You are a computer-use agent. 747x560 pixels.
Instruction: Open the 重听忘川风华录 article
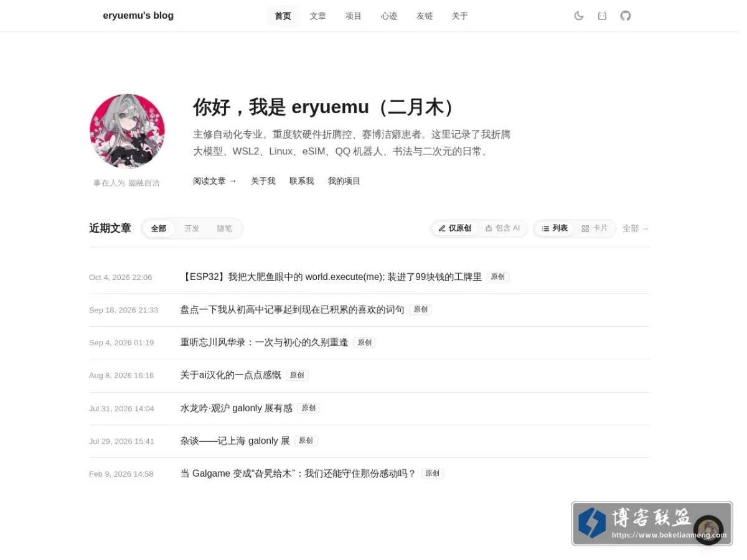click(x=265, y=342)
